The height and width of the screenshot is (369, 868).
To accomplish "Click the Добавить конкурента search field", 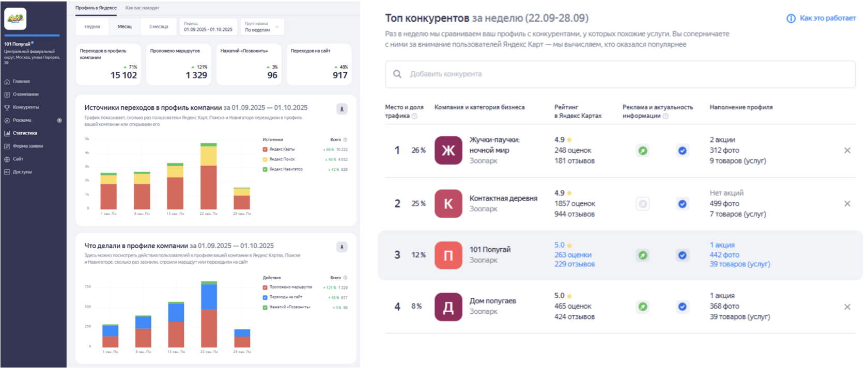I will pyautogui.click(x=620, y=74).
